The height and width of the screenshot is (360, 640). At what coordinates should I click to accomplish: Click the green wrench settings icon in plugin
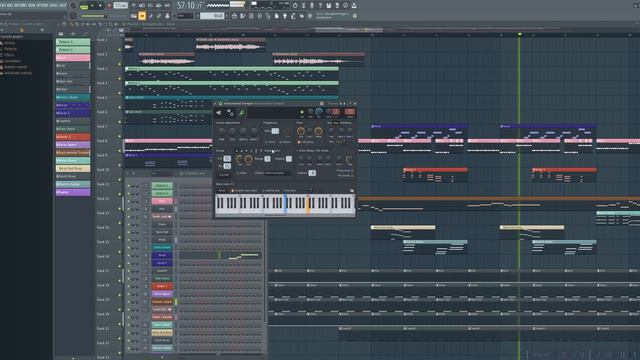(x=242, y=113)
